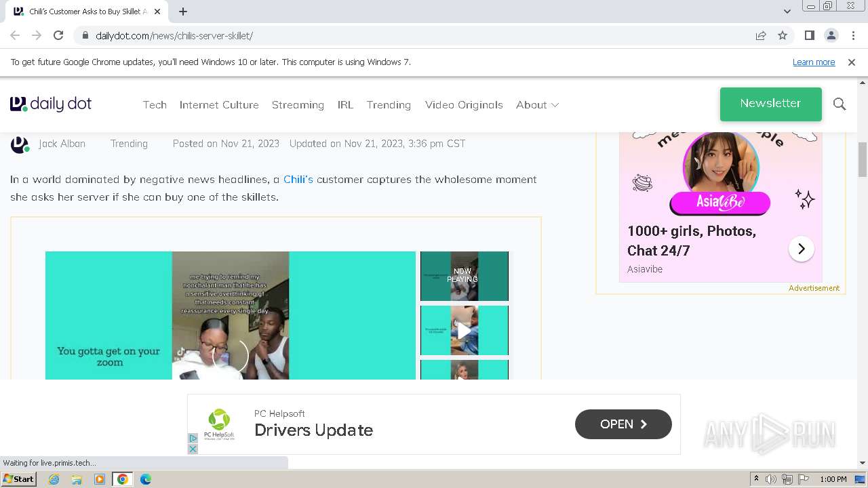Viewport: 868px width, 488px height.
Task: Open the Streaming menu item
Action: click(298, 104)
